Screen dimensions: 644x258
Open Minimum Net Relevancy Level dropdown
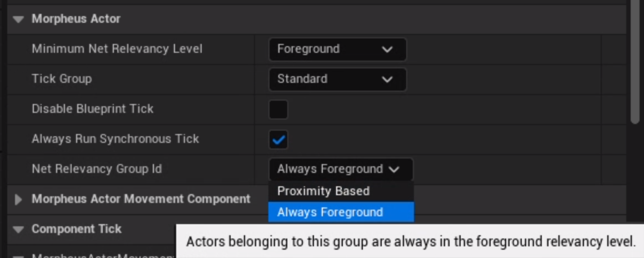point(337,49)
